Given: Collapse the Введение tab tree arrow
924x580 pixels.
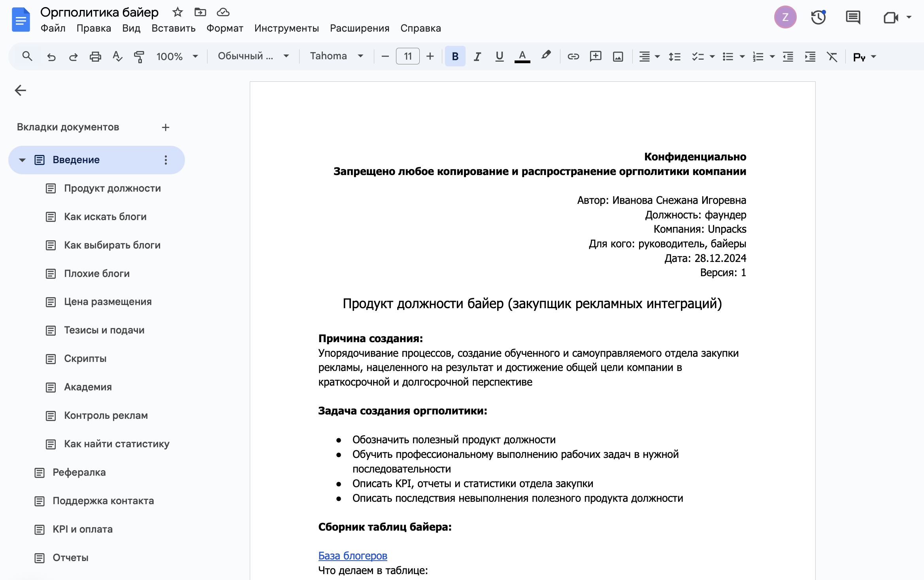Looking at the screenshot, I should point(23,160).
